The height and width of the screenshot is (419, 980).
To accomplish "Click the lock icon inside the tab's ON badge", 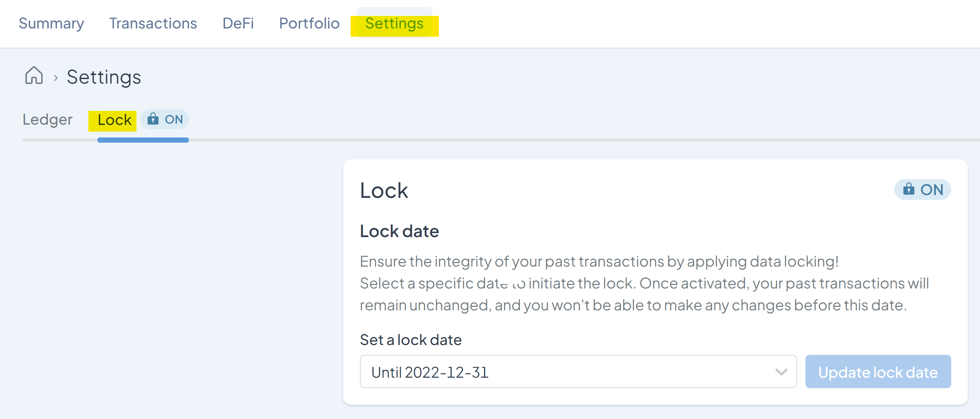I will [153, 119].
